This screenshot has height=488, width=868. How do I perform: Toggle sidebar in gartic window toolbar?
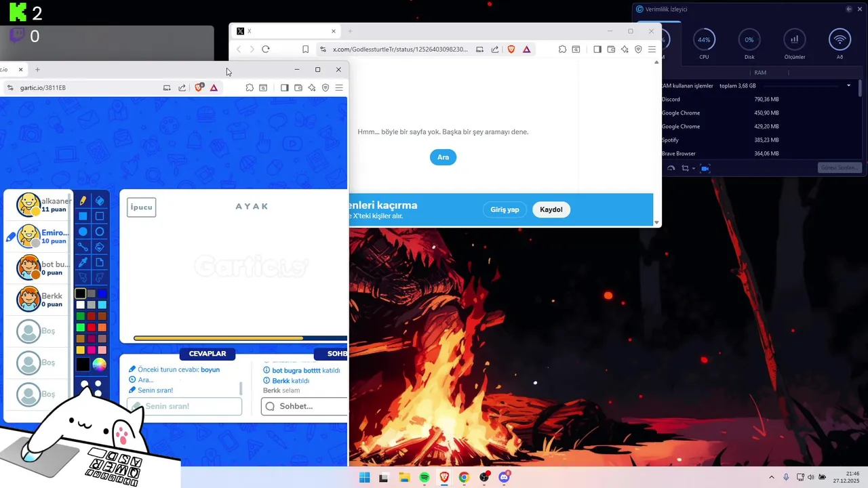coord(284,87)
